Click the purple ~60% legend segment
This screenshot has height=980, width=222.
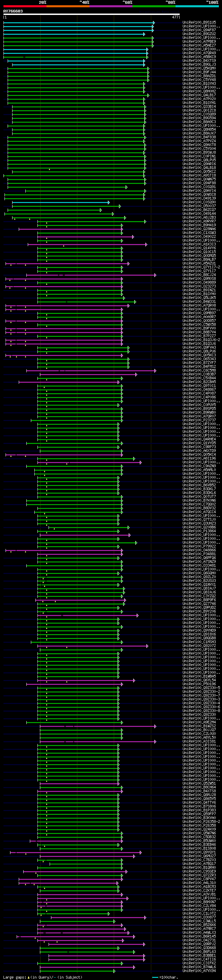(x=111, y=6)
